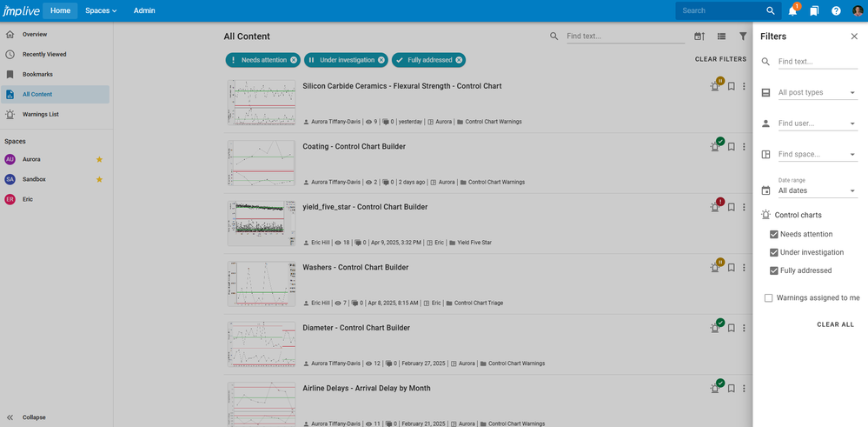868x427 pixels.
Task: Open the All post types dropdown
Action: 818,92
